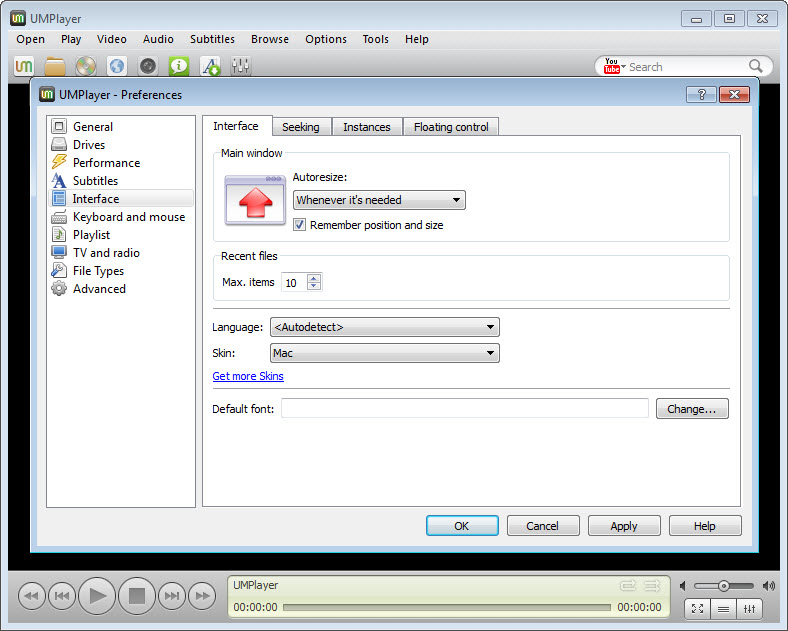Click the Default font text field
788x631 pixels.
(x=465, y=408)
